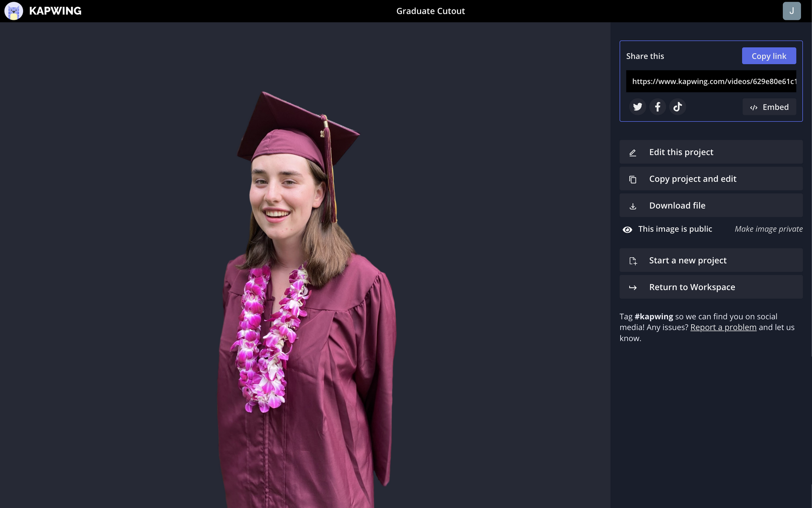Viewport: 812px width, 508px height.
Task: Open the user avatar J menu
Action: (791, 11)
